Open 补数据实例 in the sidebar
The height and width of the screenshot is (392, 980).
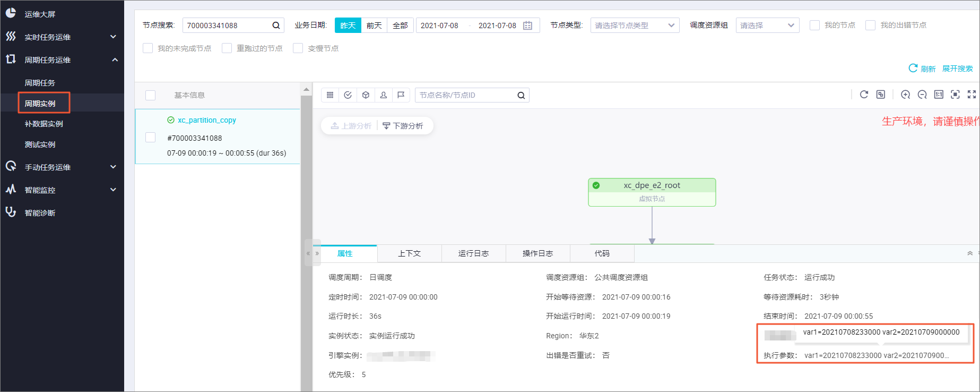pos(44,124)
